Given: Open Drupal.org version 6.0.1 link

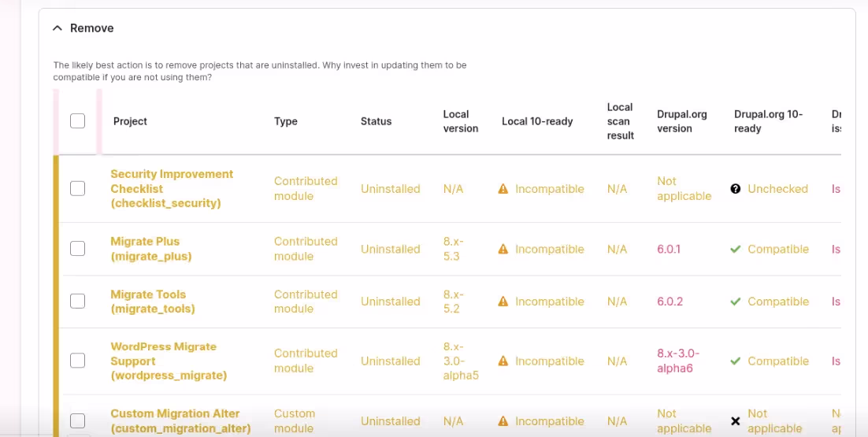Looking at the screenshot, I should pos(669,249).
